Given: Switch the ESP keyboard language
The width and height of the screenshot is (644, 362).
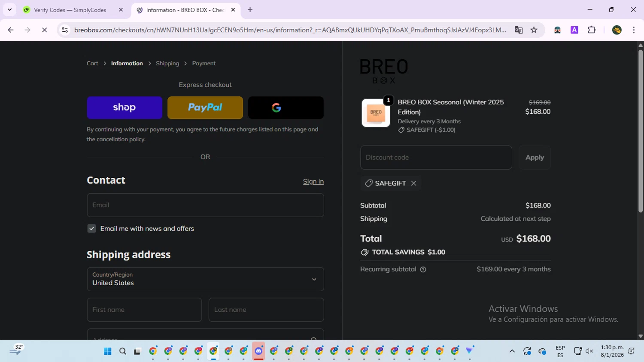Looking at the screenshot, I should (560, 351).
